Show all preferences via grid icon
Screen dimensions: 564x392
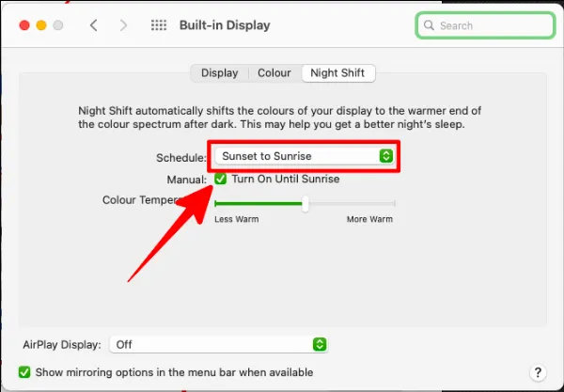coord(159,25)
